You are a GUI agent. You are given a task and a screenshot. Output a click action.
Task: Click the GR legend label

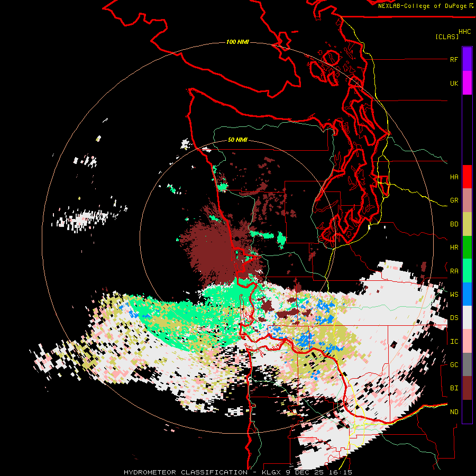click(454, 200)
